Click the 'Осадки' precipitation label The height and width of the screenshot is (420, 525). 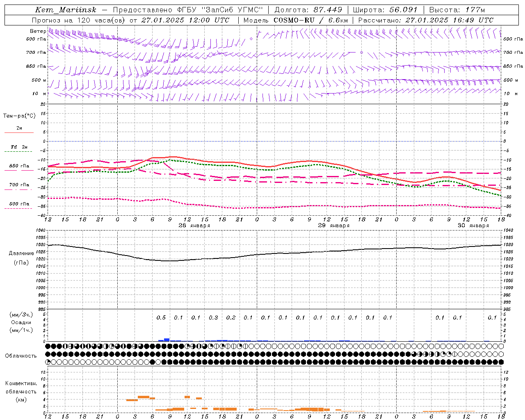[21, 322]
